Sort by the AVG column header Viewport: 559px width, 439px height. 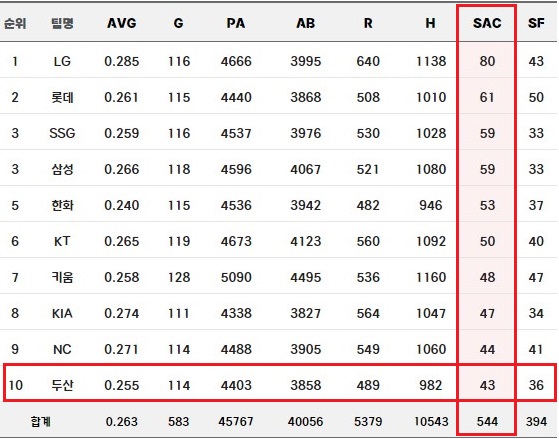point(122,24)
